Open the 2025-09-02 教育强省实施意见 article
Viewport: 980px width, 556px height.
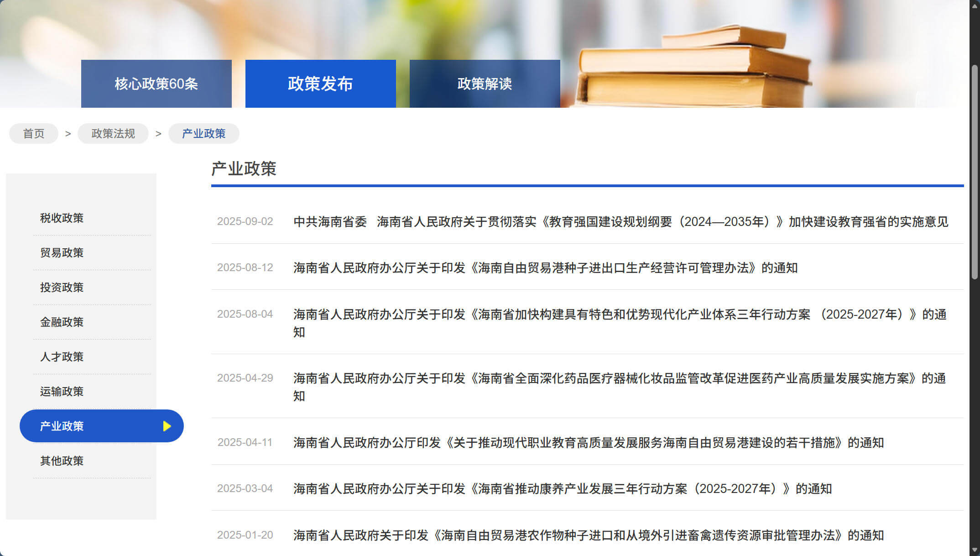click(x=620, y=222)
